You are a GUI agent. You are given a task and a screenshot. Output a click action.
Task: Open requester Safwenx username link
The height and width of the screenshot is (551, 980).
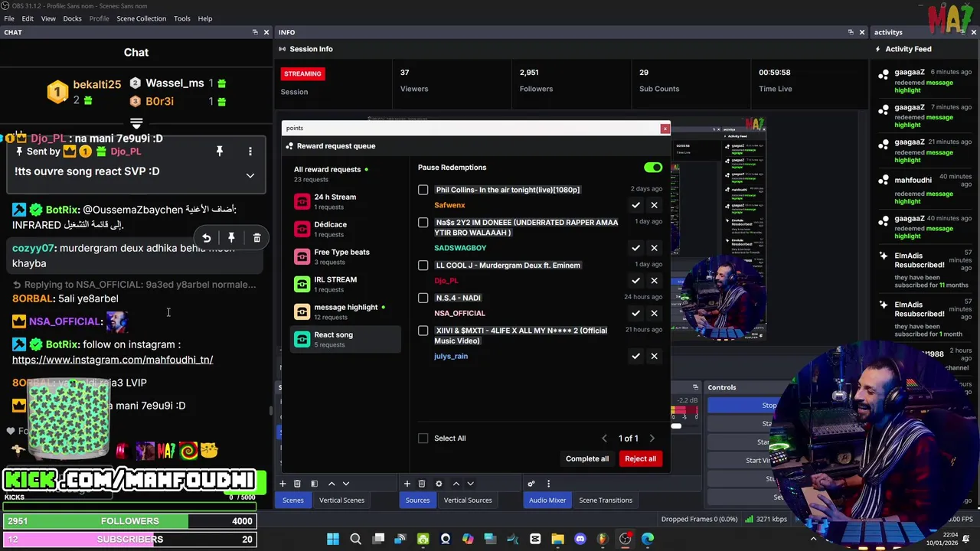449,205
